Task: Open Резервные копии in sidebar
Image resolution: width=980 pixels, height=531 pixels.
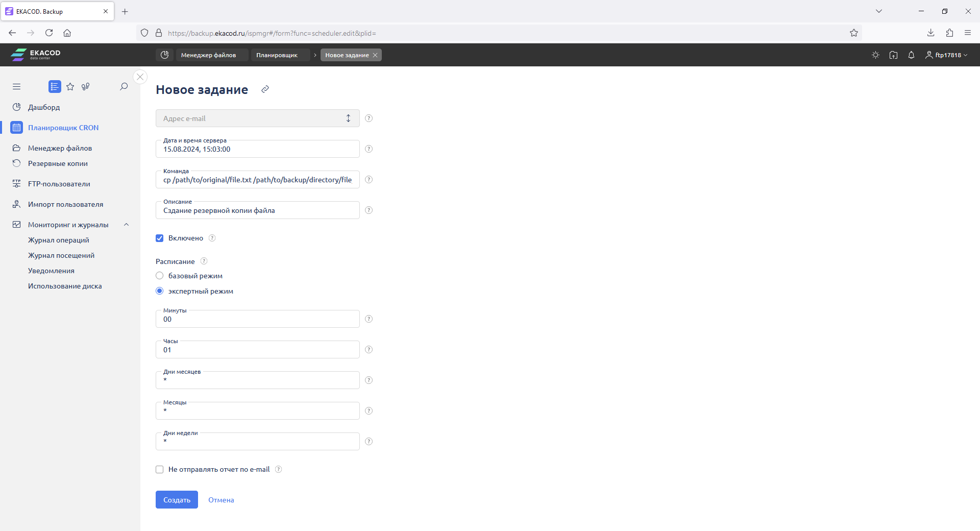Action: click(58, 163)
